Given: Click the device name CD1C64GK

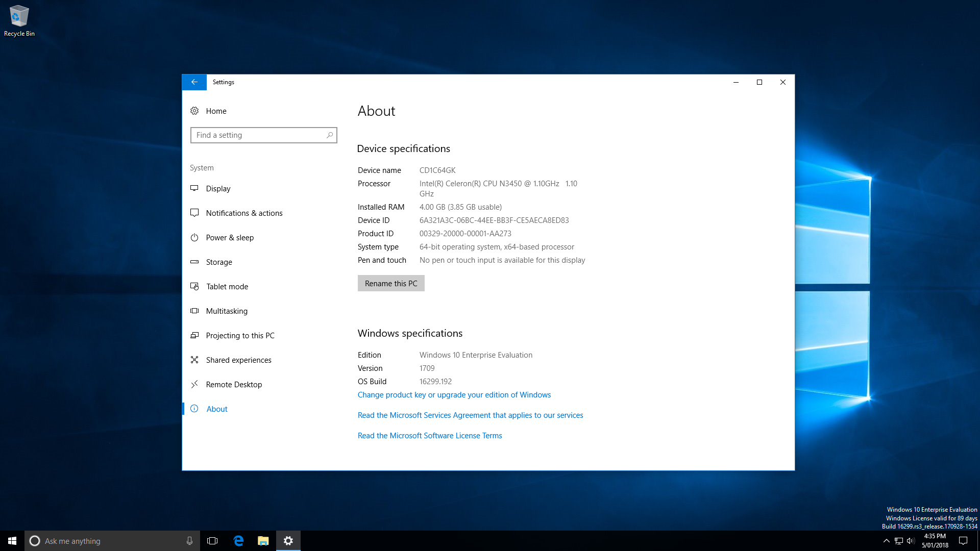Looking at the screenshot, I should [x=437, y=170].
